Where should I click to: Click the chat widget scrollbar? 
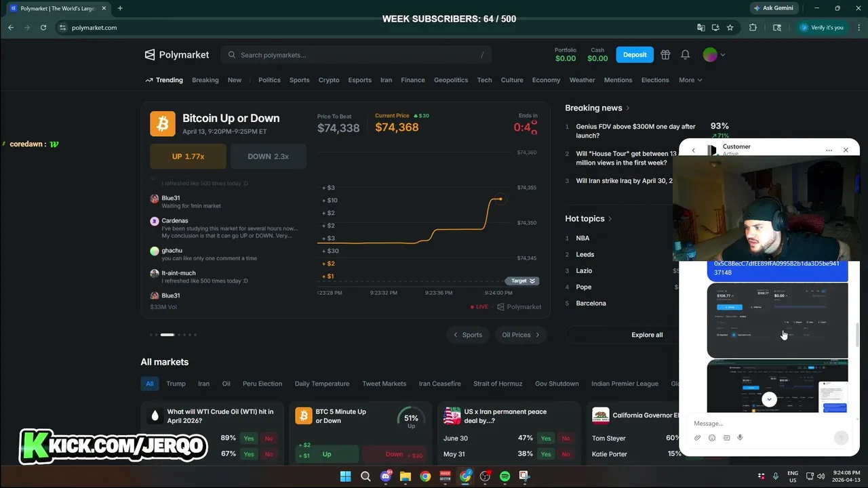click(856, 334)
